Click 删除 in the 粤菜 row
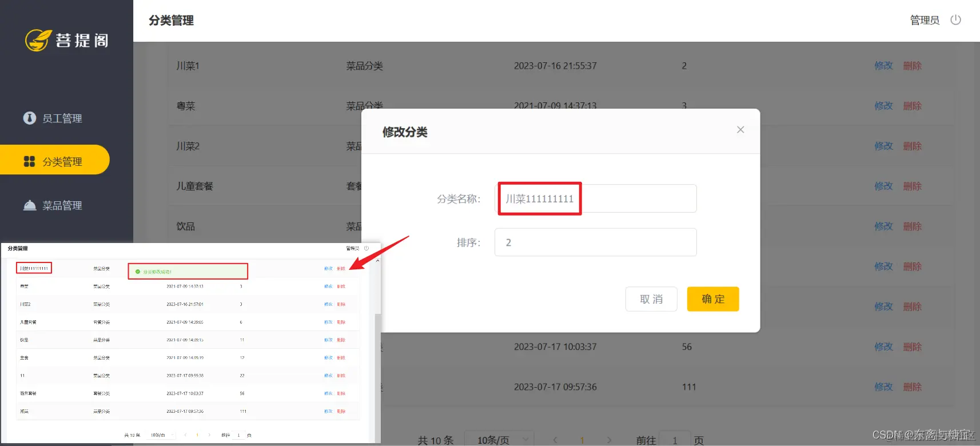 pyautogui.click(x=913, y=106)
